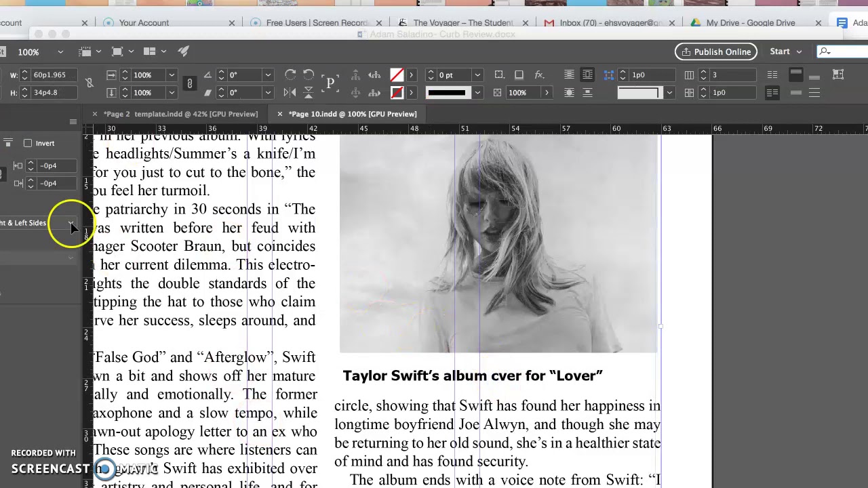Increase the shear angle stepper
The height and width of the screenshot is (488, 868).
pyautogui.click(x=222, y=89)
